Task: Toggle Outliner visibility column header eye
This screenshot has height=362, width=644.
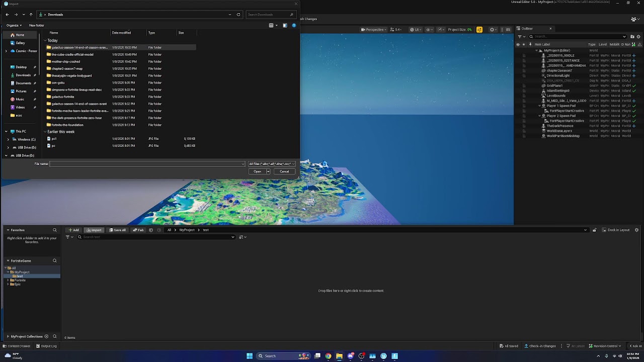Action: 518,44
